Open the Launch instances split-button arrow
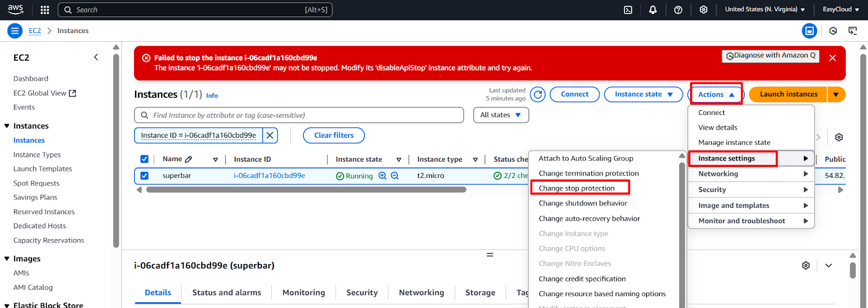The image size is (868, 308). coord(836,94)
